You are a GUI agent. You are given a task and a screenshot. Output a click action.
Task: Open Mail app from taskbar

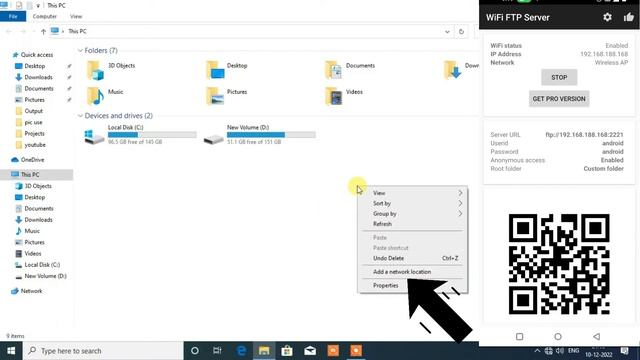pos(310,351)
